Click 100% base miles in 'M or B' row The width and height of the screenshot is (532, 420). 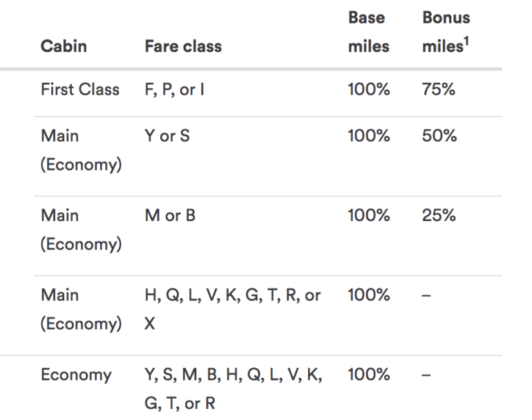tap(369, 216)
